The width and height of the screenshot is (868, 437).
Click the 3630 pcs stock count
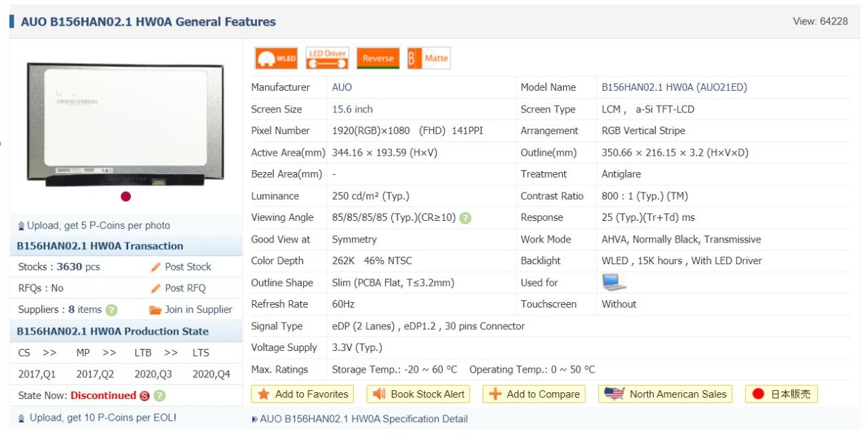tap(78, 267)
